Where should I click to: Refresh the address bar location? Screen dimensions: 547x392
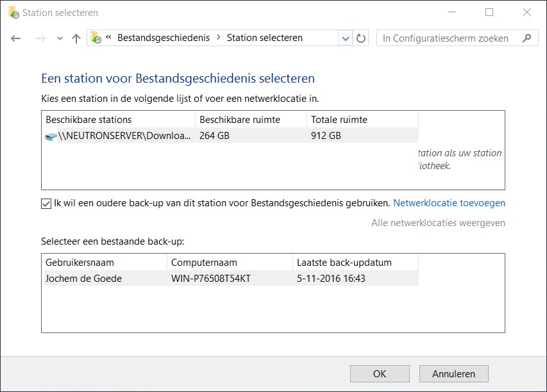361,38
